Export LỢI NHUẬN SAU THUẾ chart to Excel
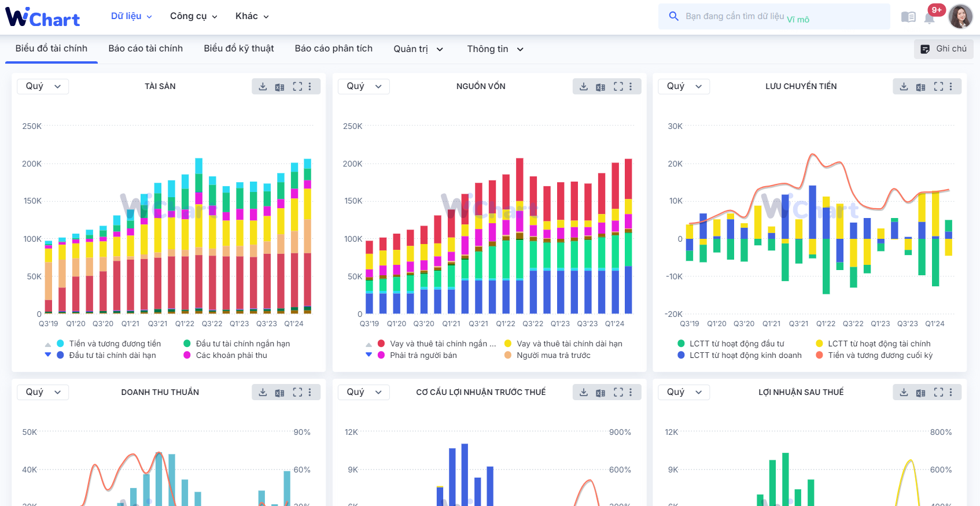The width and height of the screenshot is (980, 506). point(921,393)
